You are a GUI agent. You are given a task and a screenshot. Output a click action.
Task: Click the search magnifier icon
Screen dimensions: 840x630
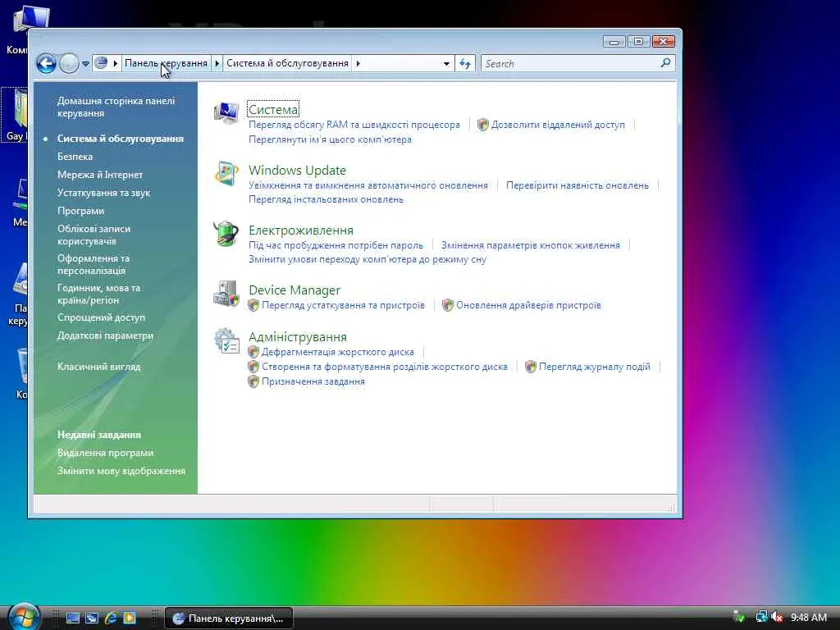pyautogui.click(x=665, y=63)
